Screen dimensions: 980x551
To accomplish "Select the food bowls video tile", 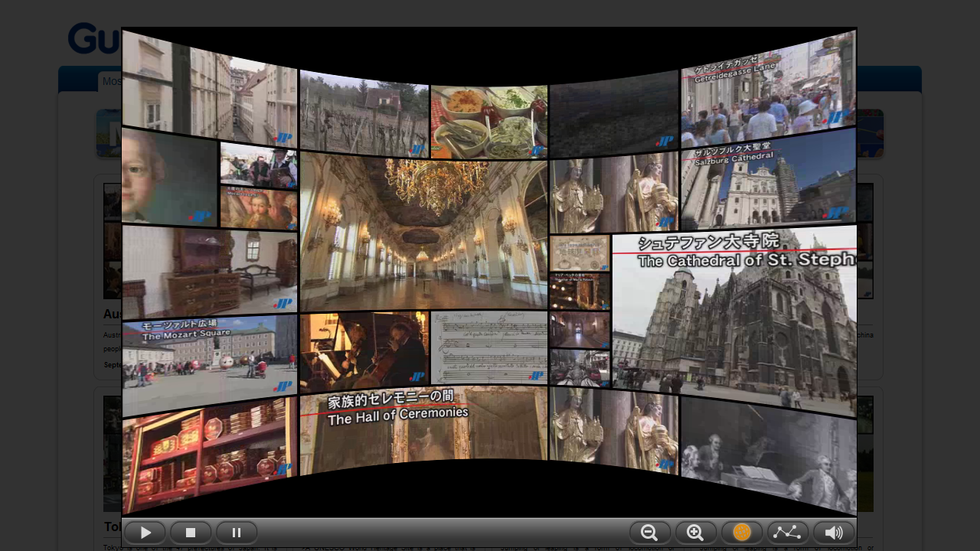I will point(489,122).
